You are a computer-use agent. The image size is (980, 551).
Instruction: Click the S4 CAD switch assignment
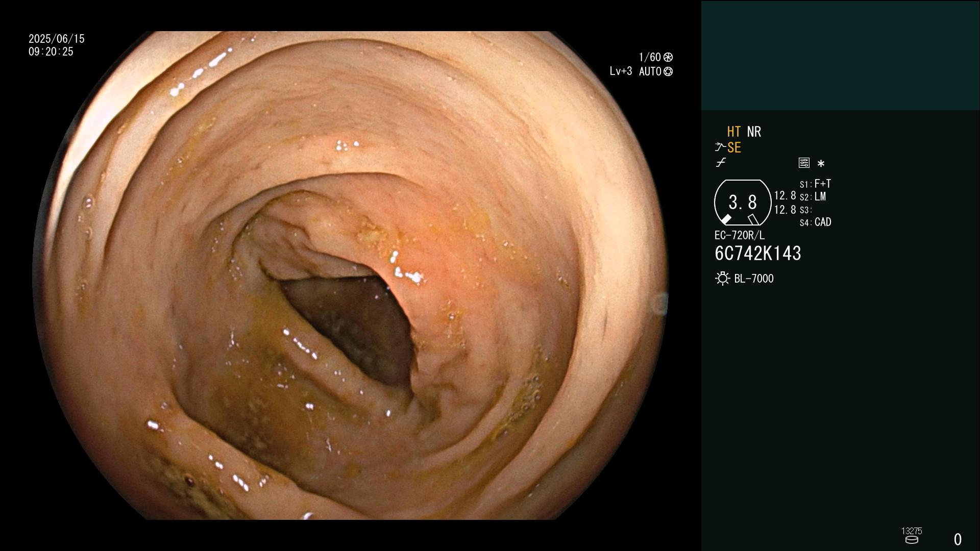(x=816, y=222)
